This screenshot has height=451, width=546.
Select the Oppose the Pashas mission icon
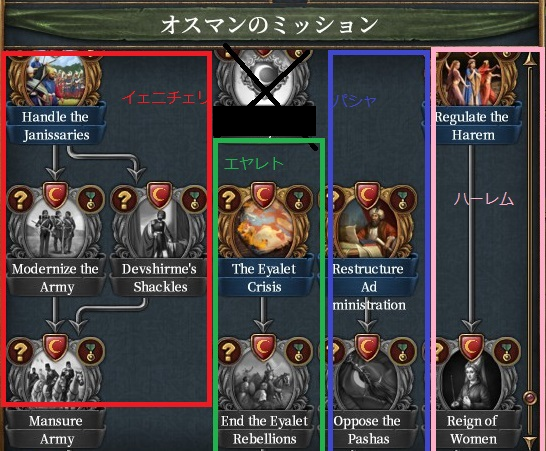(x=368, y=381)
